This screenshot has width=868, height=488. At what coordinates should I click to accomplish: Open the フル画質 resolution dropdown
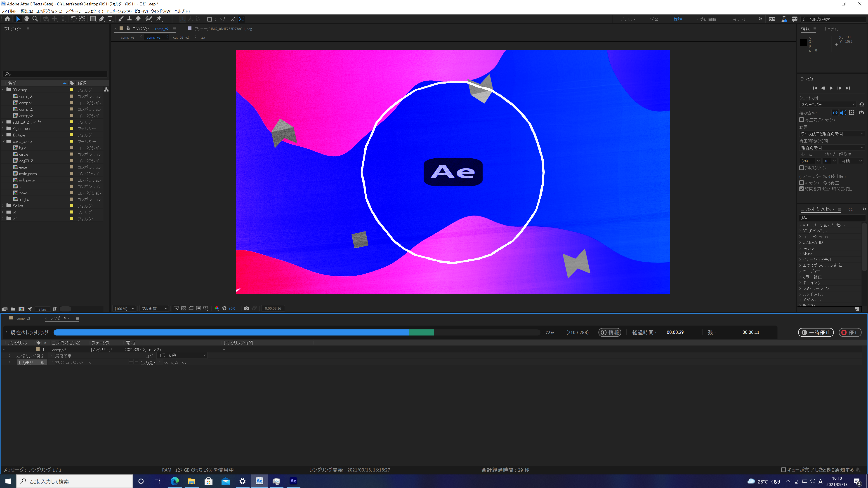(x=154, y=308)
